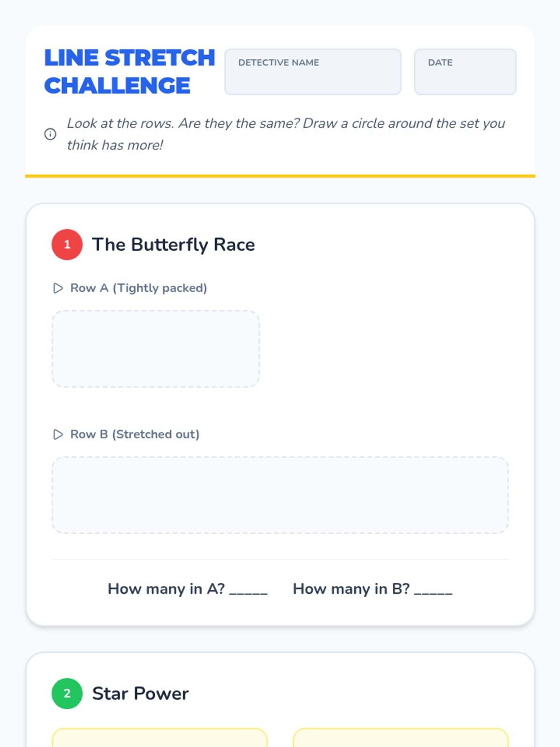Click the triangle icon next to Row B
The height and width of the screenshot is (747, 560).
point(58,435)
